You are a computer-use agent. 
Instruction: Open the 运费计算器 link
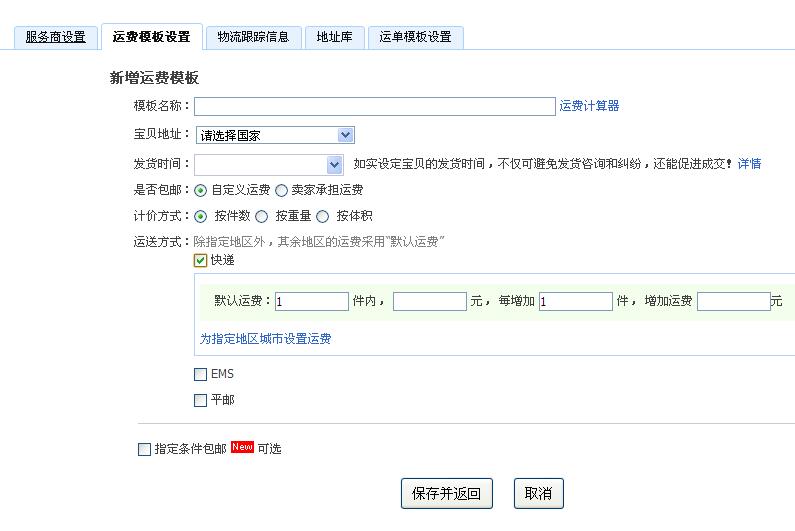589,106
